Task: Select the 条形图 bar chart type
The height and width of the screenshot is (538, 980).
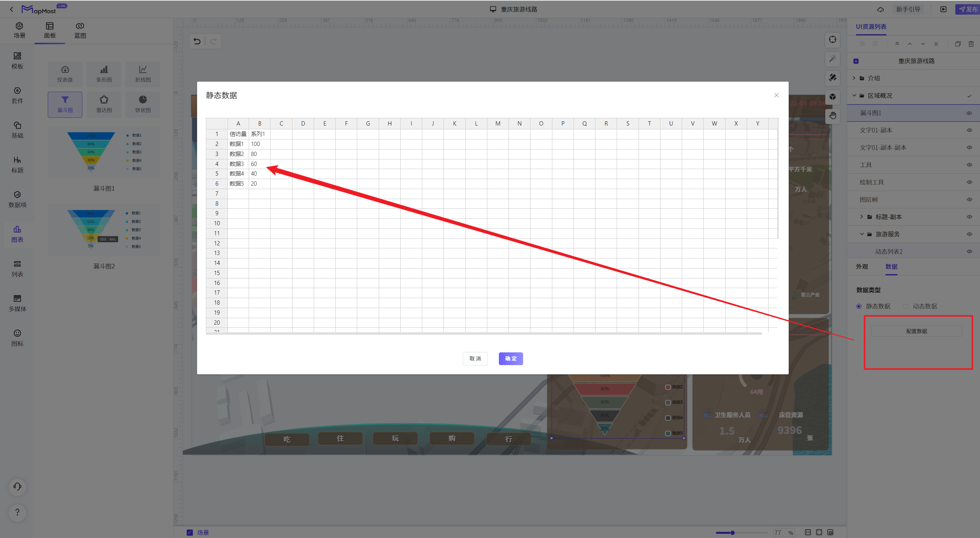Action: (x=104, y=74)
